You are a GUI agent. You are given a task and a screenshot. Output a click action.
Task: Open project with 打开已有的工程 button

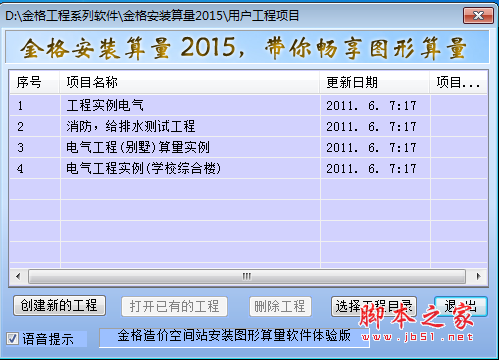click(174, 306)
